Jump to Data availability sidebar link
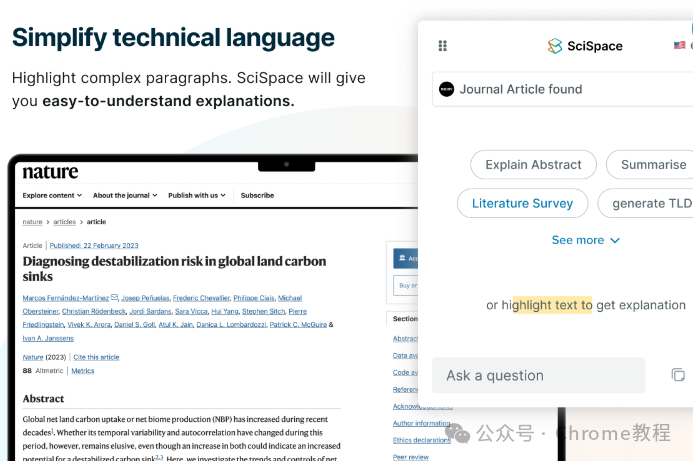This screenshot has width=693, height=461. click(405, 355)
